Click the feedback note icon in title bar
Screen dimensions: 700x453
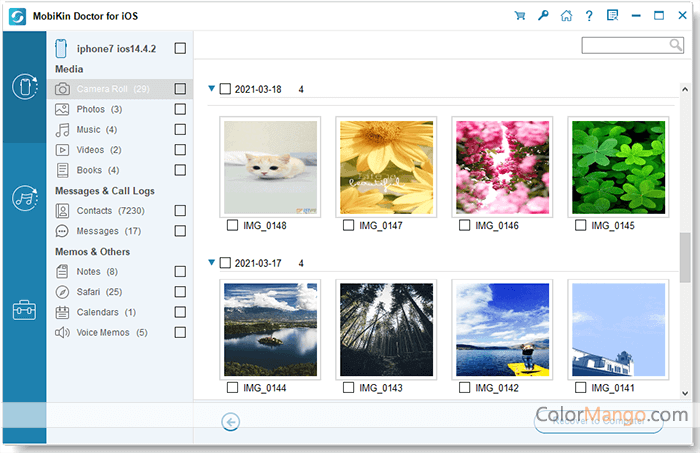612,15
